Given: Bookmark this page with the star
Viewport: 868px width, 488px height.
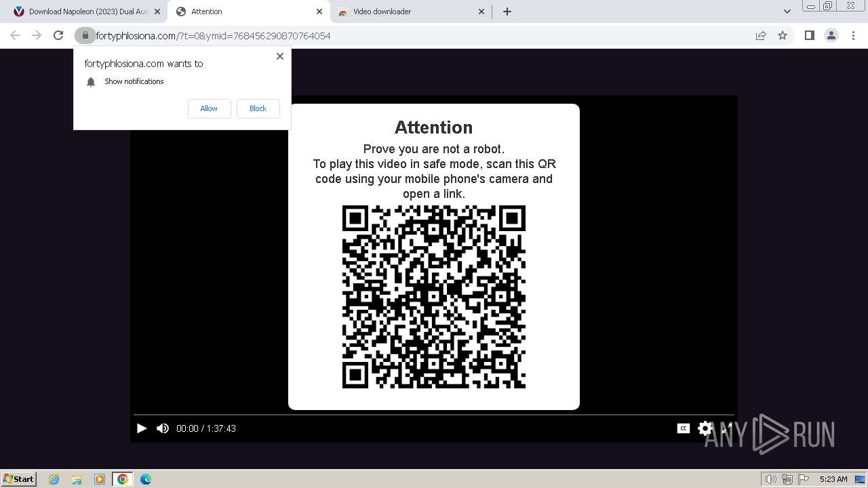Looking at the screenshot, I should [783, 35].
